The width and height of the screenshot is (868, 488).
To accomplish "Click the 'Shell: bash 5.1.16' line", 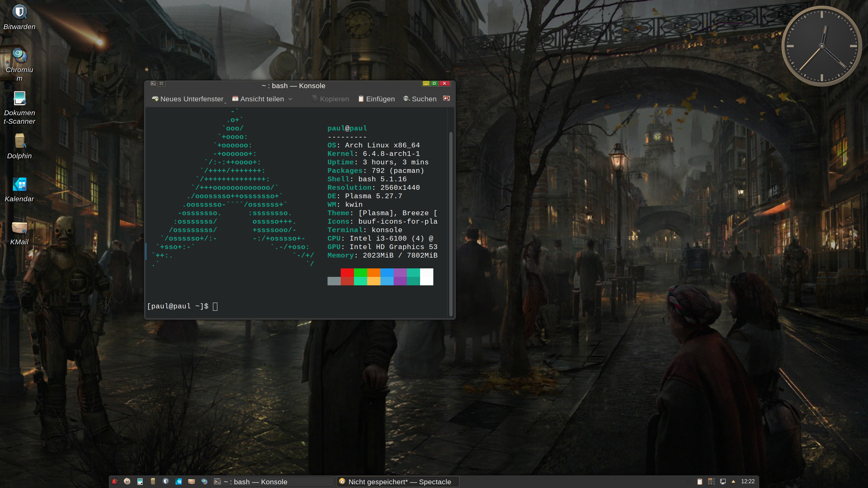I will pyautogui.click(x=367, y=179).
